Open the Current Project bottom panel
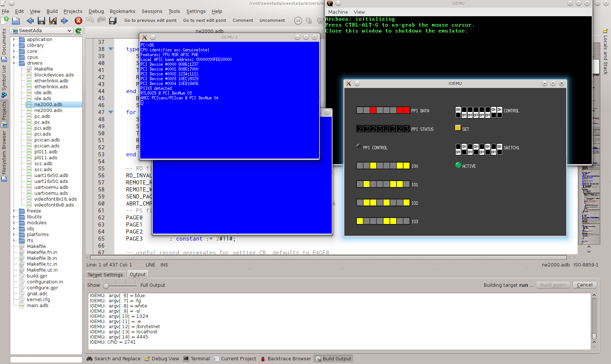The height and width of the screenshot is (364, 611). tap(235, 359)
